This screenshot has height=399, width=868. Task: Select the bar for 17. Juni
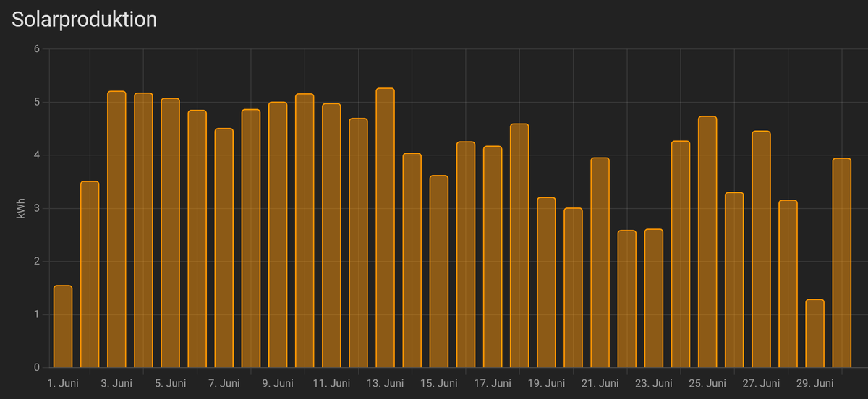click(493, 257)
